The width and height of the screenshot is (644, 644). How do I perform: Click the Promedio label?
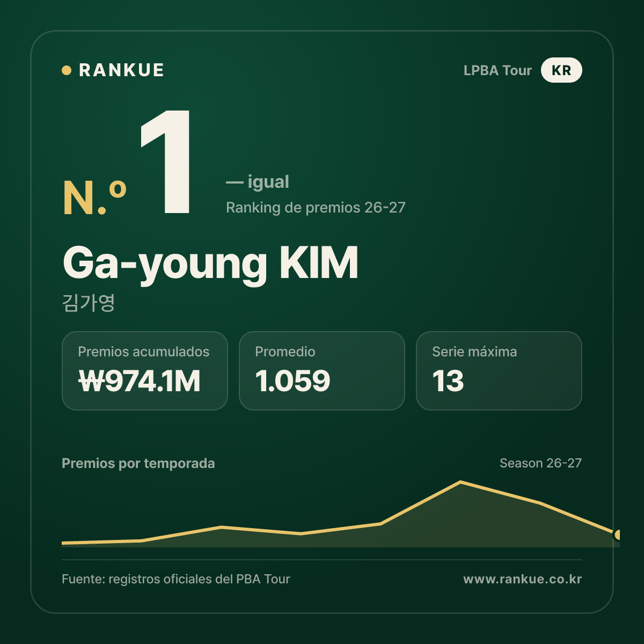[285, 352]
